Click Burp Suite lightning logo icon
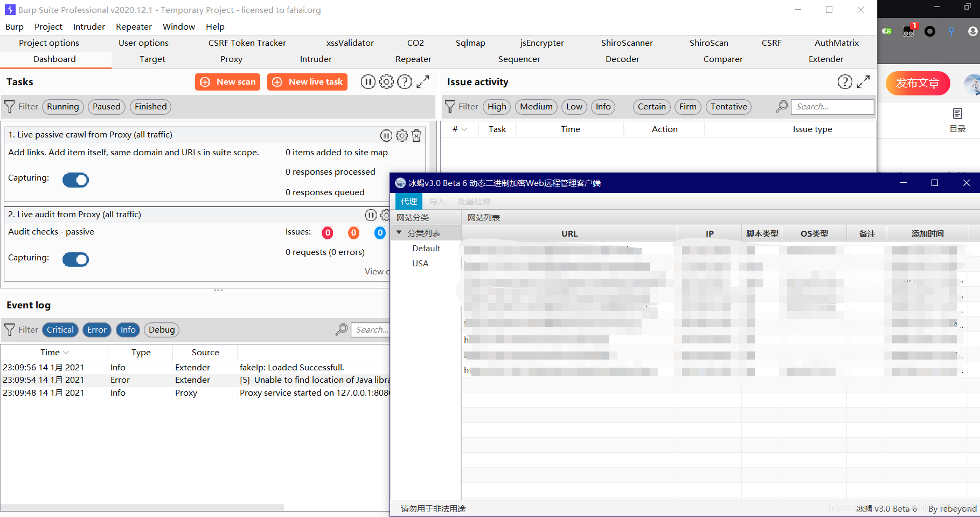The image size is (980, 517). [x=10, y=10]
